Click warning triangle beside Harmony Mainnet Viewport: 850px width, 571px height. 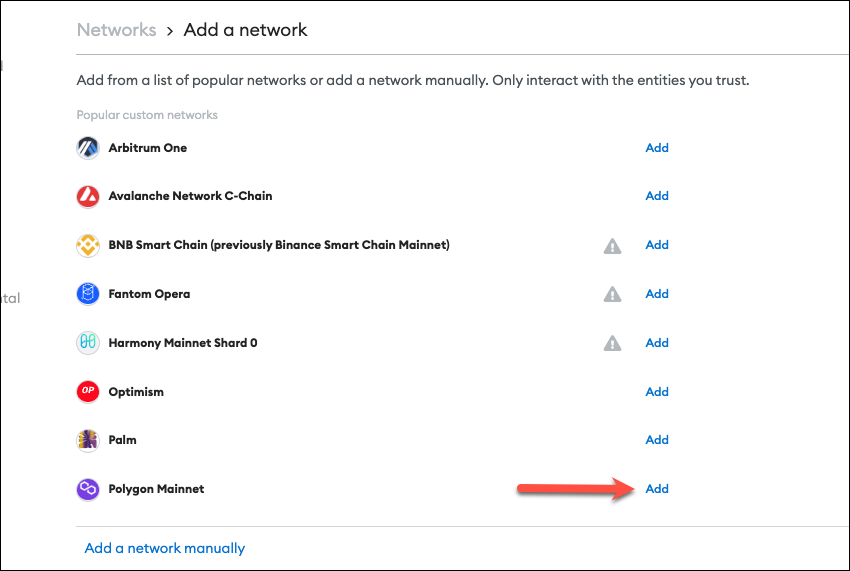(x=613, y=343)
